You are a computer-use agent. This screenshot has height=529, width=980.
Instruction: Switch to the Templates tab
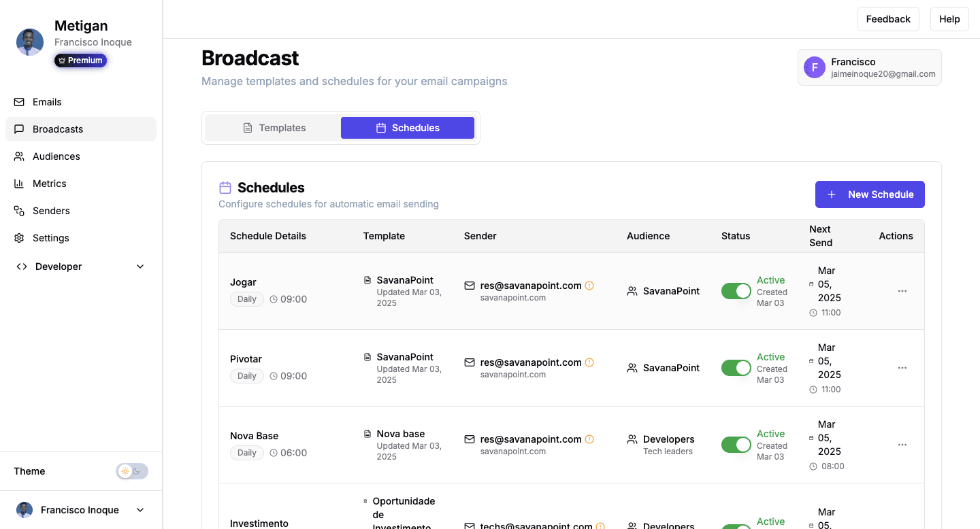[x=274, y=128]
